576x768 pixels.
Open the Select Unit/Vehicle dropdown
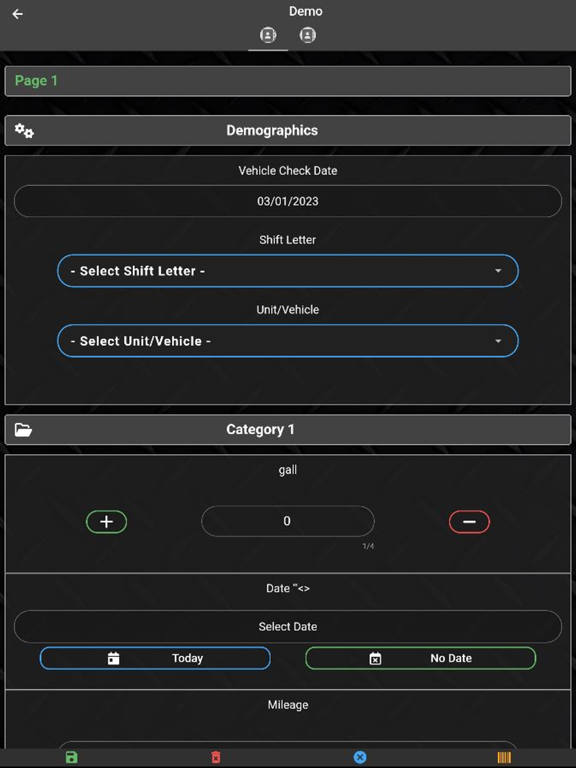tap(288, 341)
